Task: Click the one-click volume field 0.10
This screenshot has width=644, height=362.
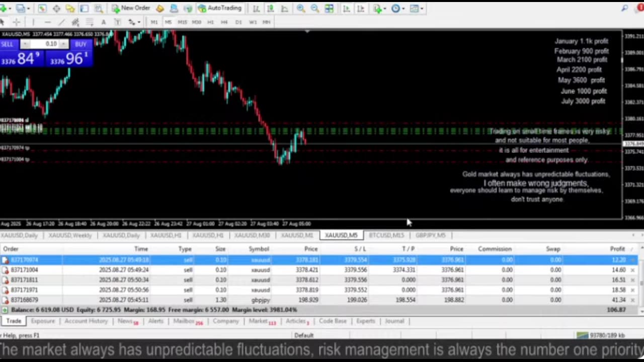Action: pyautogui.click(x=44, y=44)
